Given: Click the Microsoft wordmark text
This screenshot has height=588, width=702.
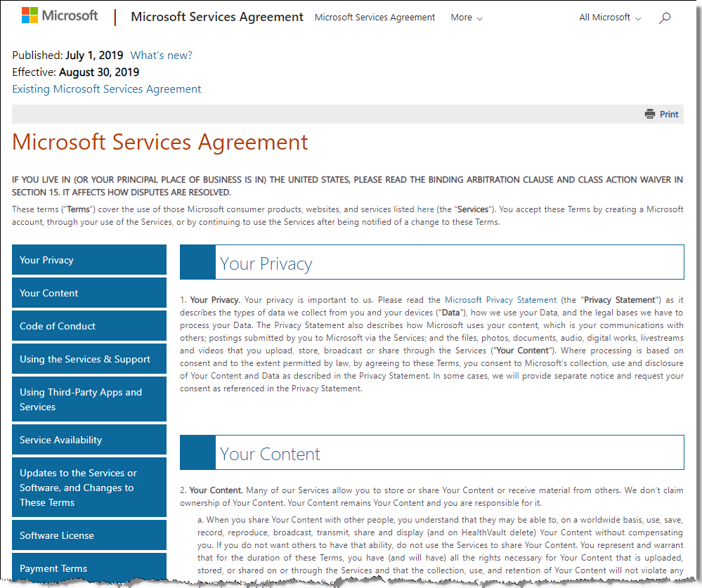Looking at the screenshot, I should pyautogui.click(x=70, y=15).
